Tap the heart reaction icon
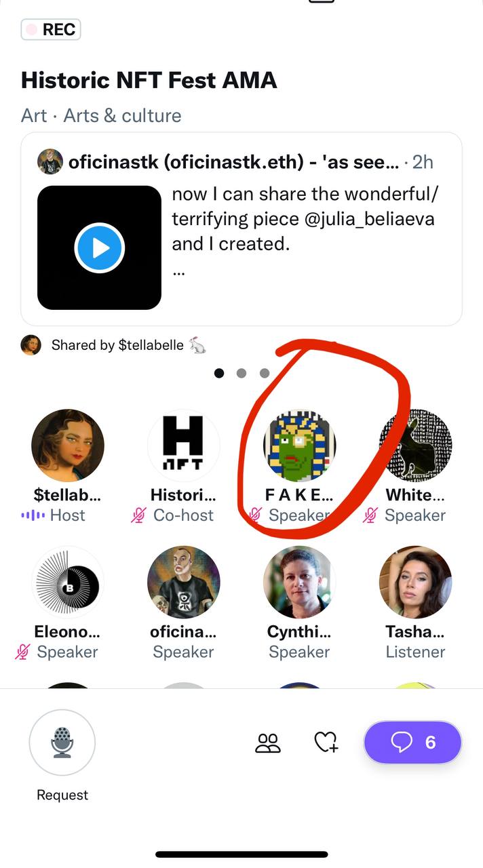This screenshot has width=483, height=868. [326, 743]
